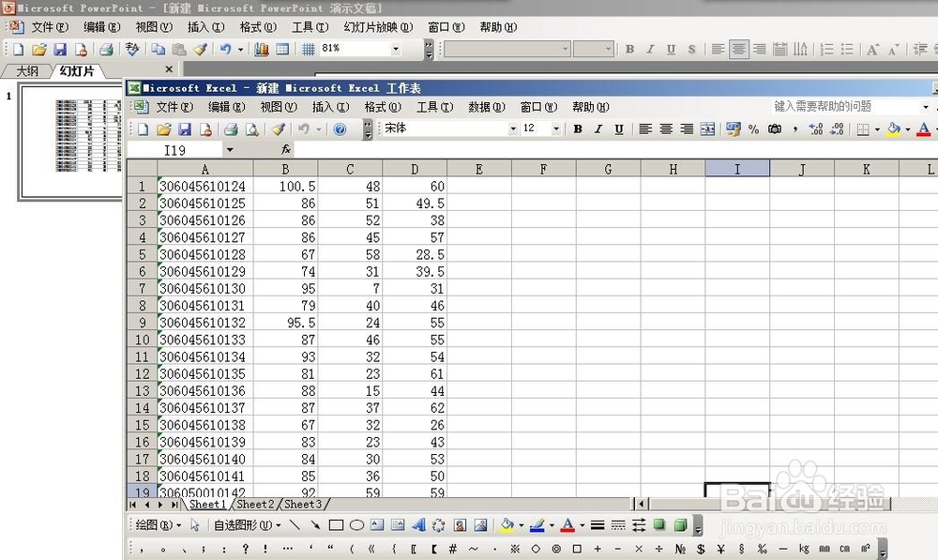Select the arrow drawing tool
938x560 pixels.
click(314, 525)
